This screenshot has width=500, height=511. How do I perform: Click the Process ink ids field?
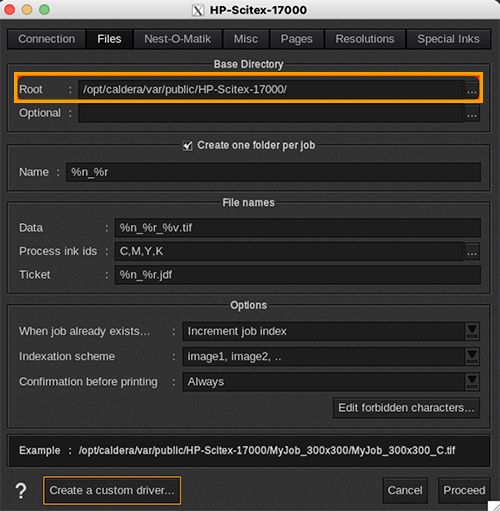coord(289,251)
